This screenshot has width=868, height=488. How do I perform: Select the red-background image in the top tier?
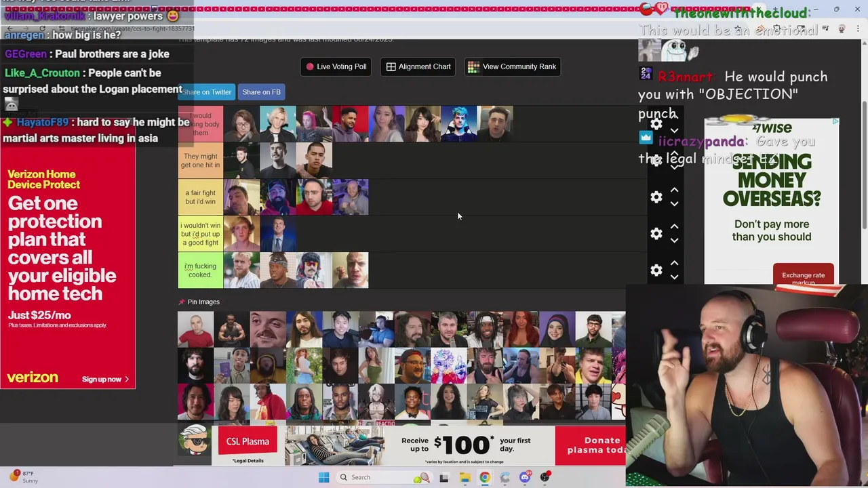pyautogui.click(x=351, y=124)
